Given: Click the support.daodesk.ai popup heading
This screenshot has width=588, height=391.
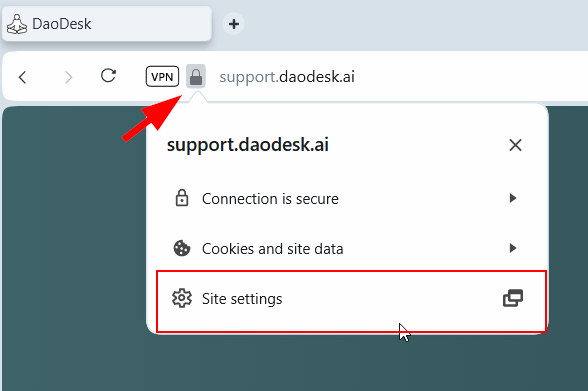Looking at the screenshot, I should click(x=248, y=145).
